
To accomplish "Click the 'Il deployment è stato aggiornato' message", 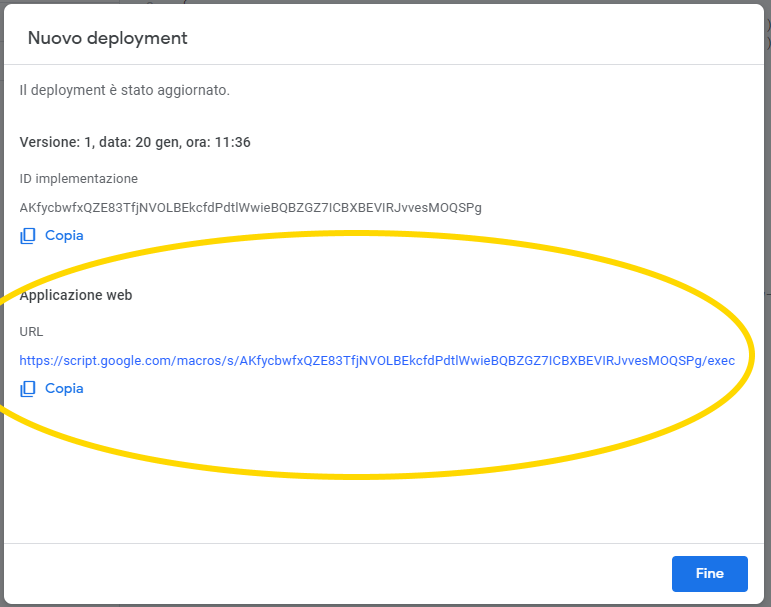I will pos(125,91).
